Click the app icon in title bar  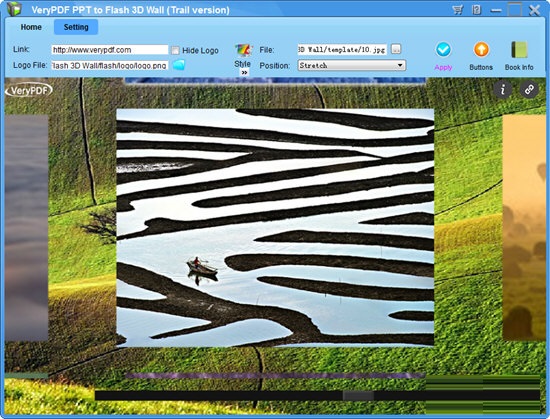(14, 9)
